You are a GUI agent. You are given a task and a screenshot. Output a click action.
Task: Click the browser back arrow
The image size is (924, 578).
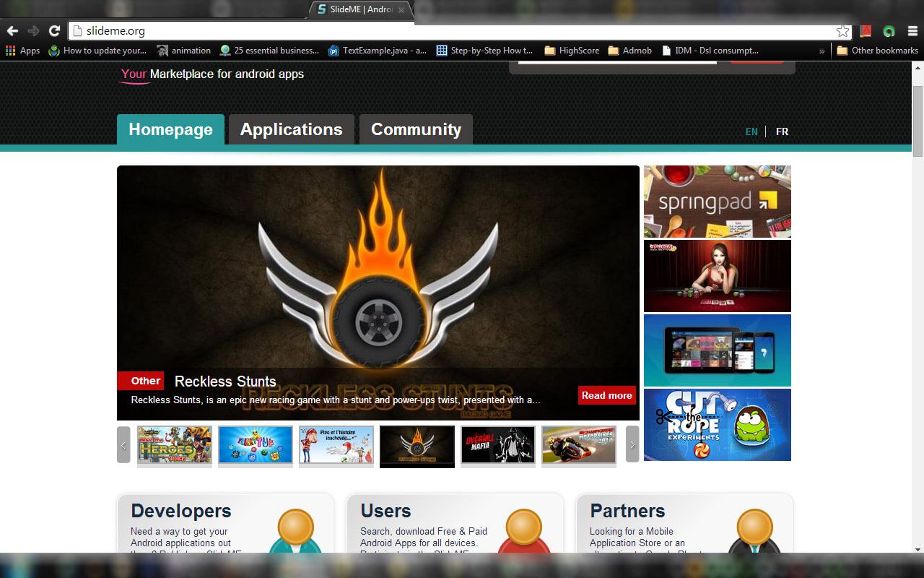[12, 31]
